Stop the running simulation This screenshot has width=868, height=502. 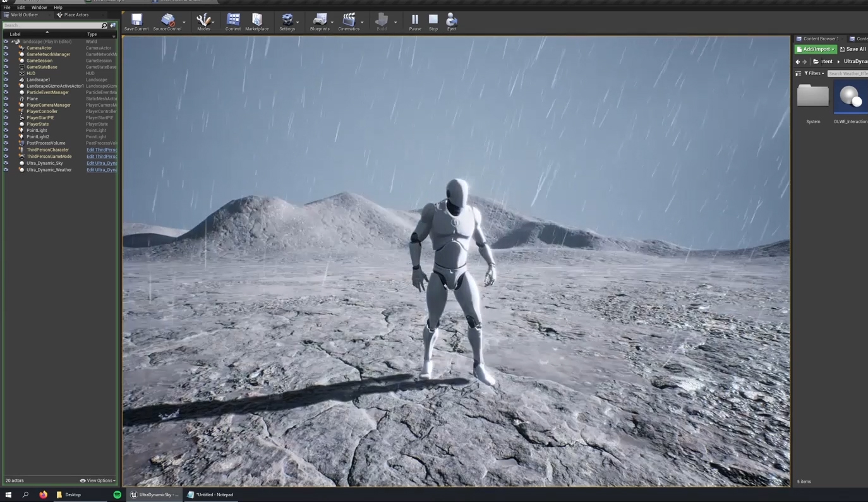(x=433, y=21)
